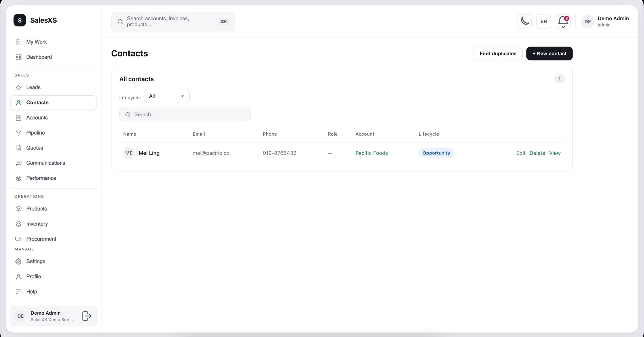Click the Help icon in sidebar
The image size is (644, 337).
[x=19, y=292]
